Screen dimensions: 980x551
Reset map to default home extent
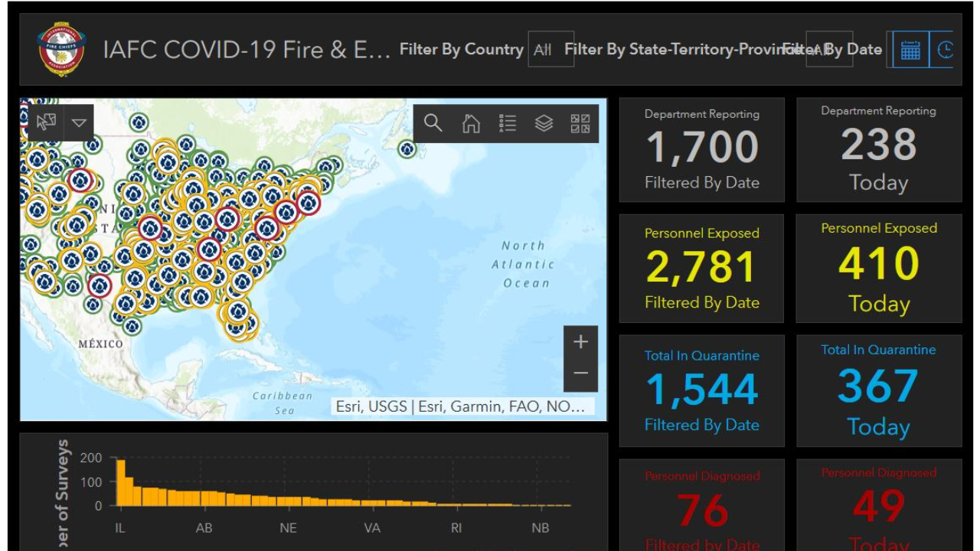point(471,123)
